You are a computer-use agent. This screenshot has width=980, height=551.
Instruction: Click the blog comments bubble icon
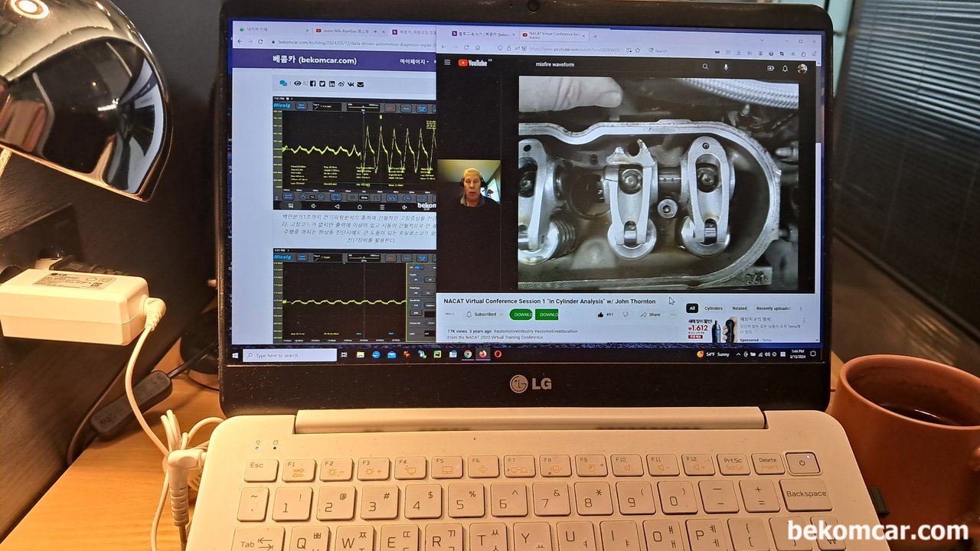(283, 83)
